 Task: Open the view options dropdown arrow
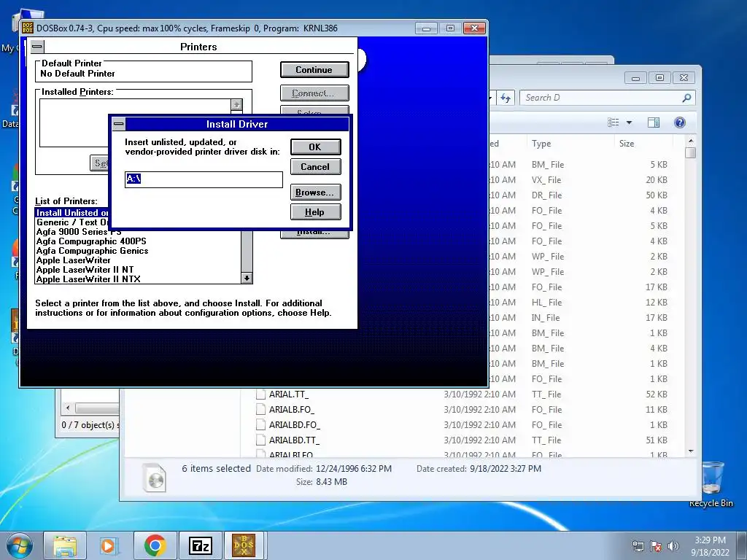(629, 122)
